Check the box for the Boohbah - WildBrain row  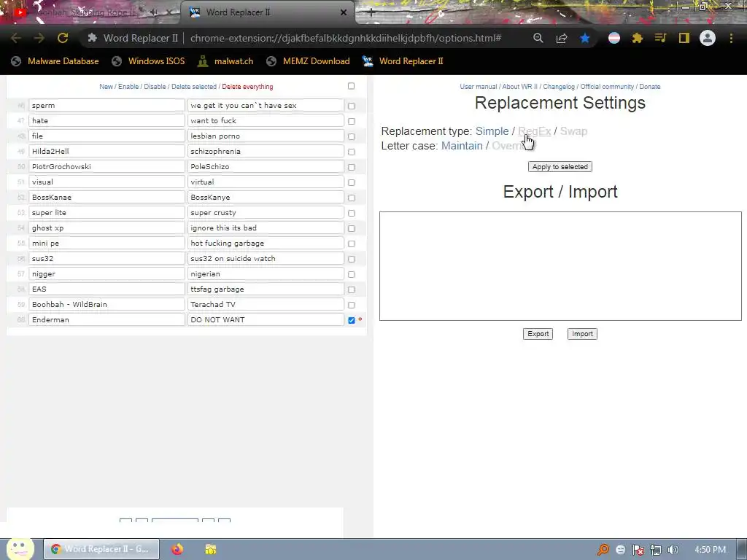pos(352,305)
